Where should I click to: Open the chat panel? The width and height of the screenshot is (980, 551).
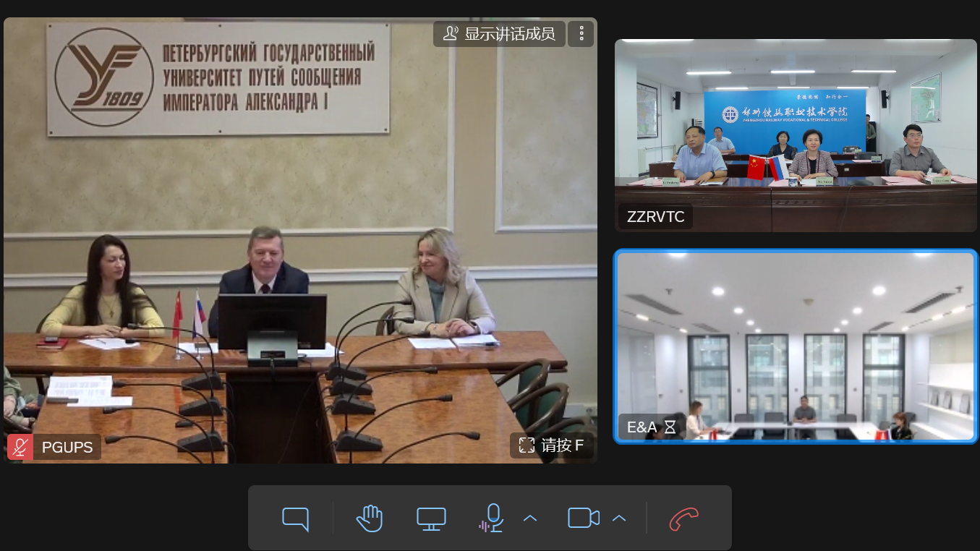tap(295, 518)
